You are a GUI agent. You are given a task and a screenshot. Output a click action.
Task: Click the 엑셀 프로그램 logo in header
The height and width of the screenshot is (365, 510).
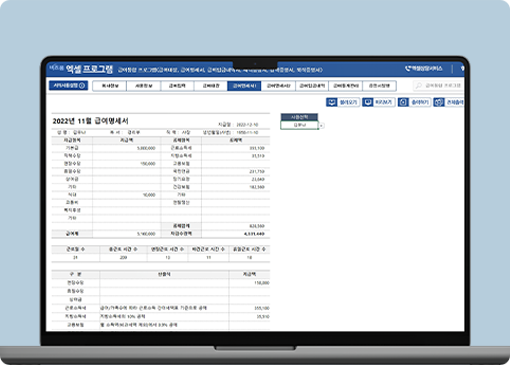click(x=89, y=69)
